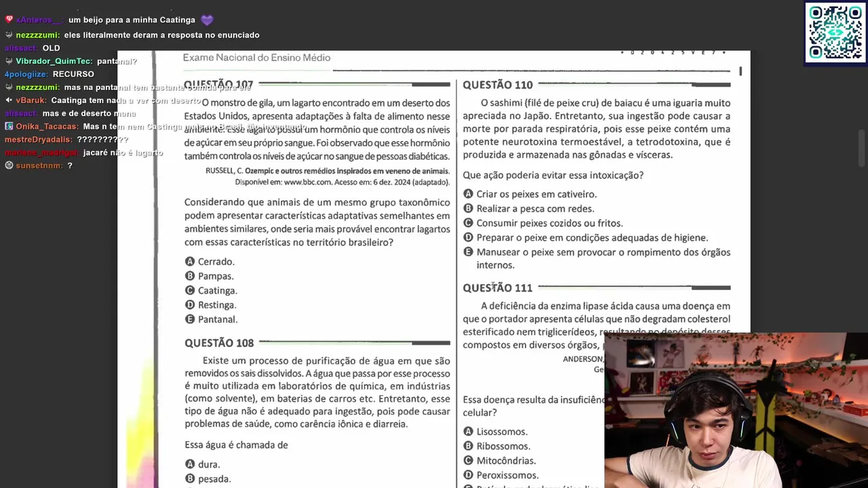The image size is (868, 488).
Task: Select circle C beside 'Consumir peixes cozidos ou fritos'
Action: tap(468, 223)
